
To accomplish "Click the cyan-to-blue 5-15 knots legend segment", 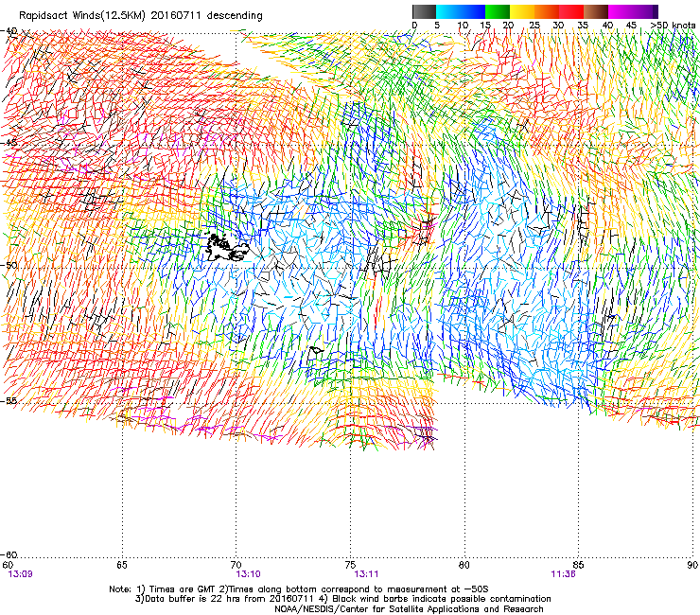I will (461, 11).
